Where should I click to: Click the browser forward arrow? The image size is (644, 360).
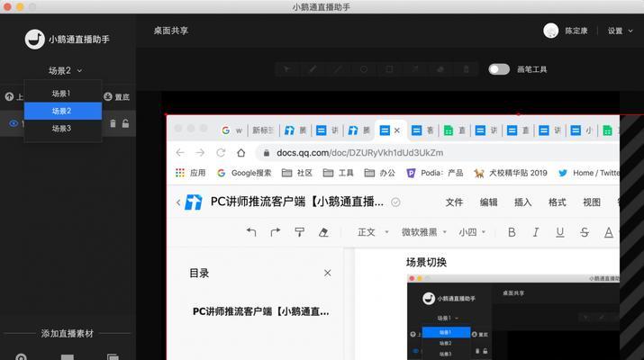pyautogui.click(x=200, y=153)
